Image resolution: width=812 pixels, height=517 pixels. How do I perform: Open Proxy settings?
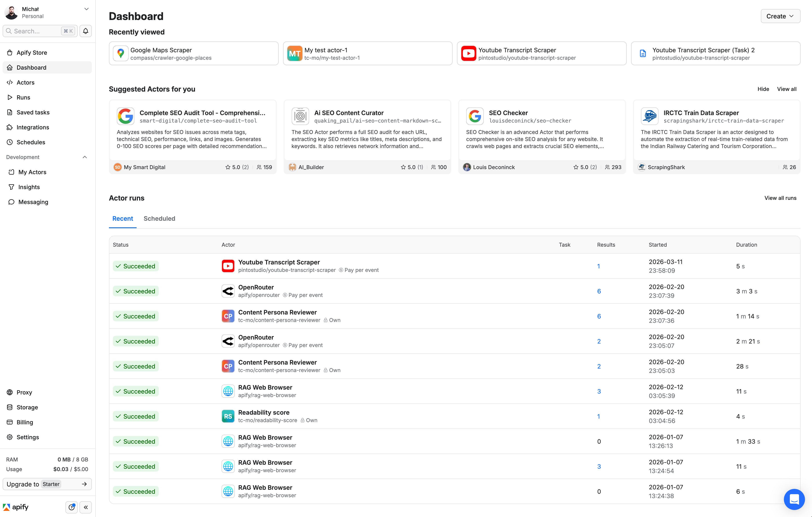pos(24,392)
